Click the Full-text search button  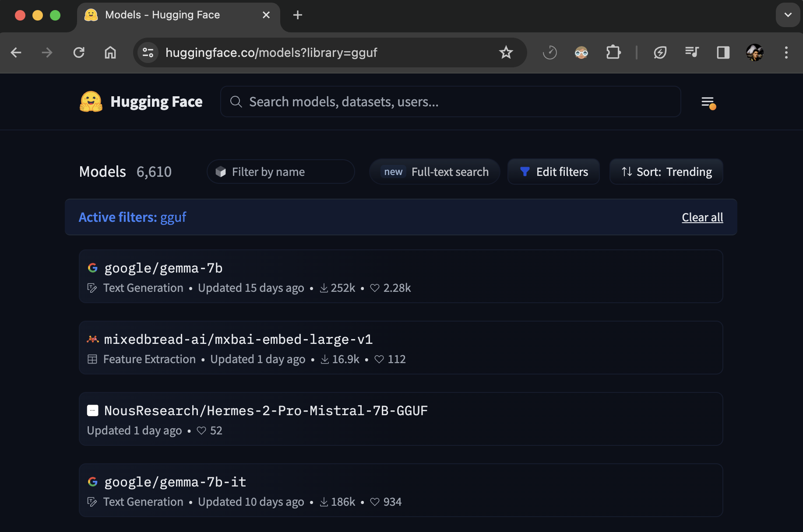coord(435,171)
